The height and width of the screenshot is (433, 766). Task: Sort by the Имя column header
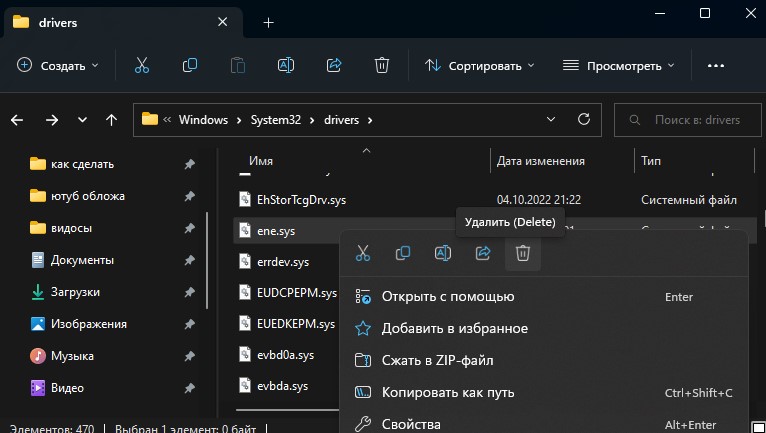pyautogui.click(x=261, y=161)
